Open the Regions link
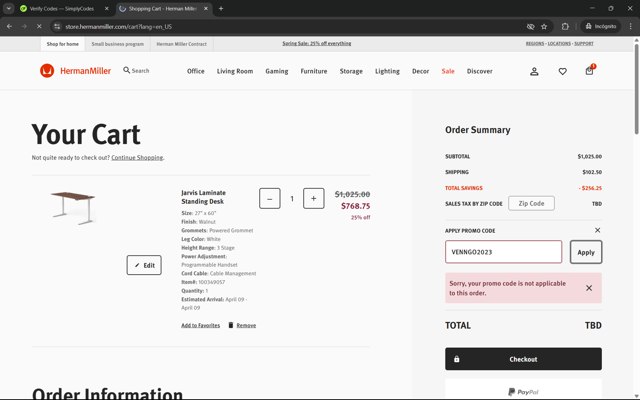Image resolution: width=640 pixels, height=400 pixels. 535,43
